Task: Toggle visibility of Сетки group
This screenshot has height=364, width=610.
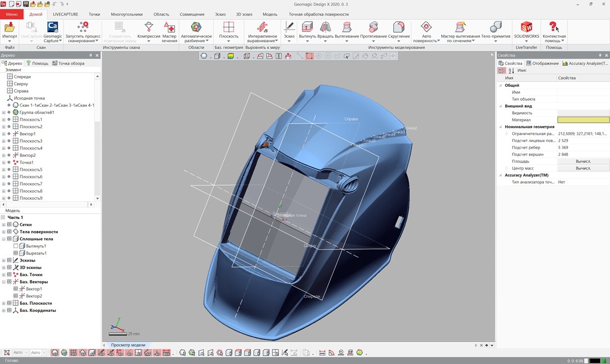Action: (x=9, y=224)
